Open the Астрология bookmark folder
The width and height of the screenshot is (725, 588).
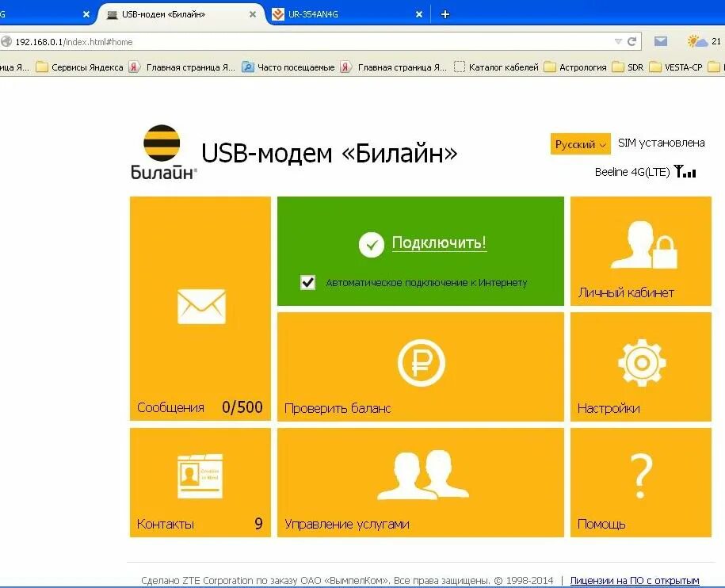pyautogui.click(x=575, y=67)
